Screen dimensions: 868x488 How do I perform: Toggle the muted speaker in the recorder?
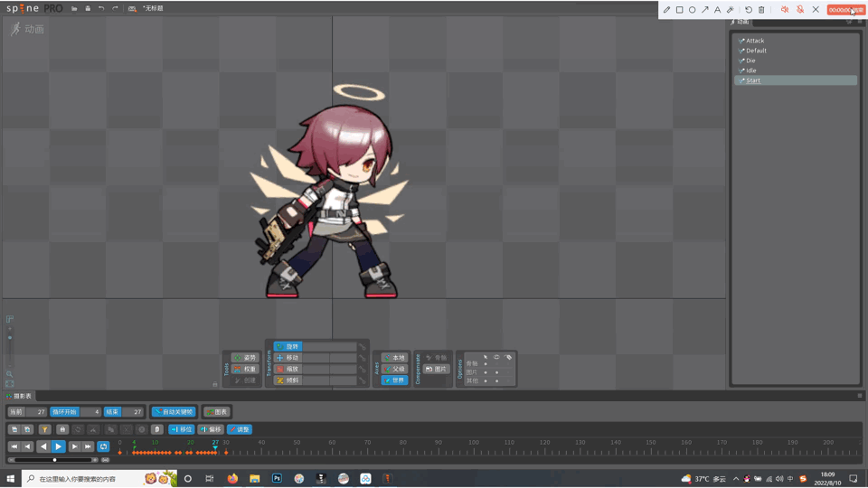785,9
